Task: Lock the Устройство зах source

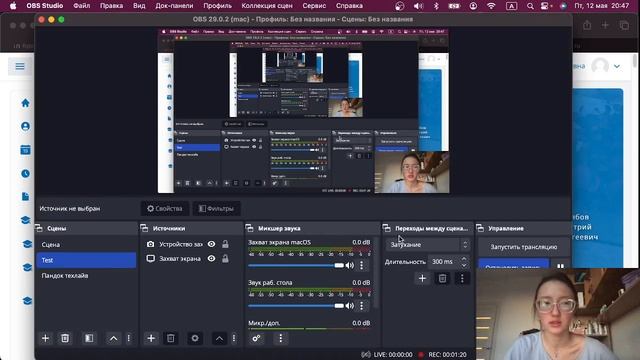Action: (x=225, y=244)
